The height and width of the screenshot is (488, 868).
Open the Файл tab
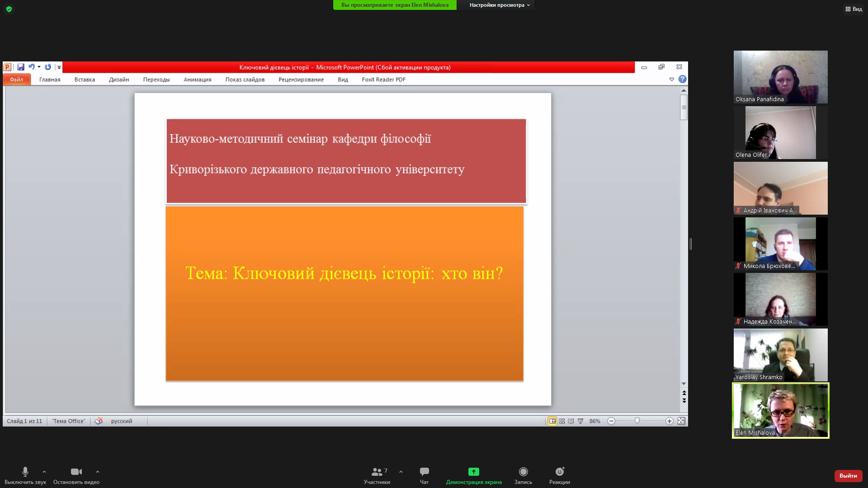tap(17, 80)
